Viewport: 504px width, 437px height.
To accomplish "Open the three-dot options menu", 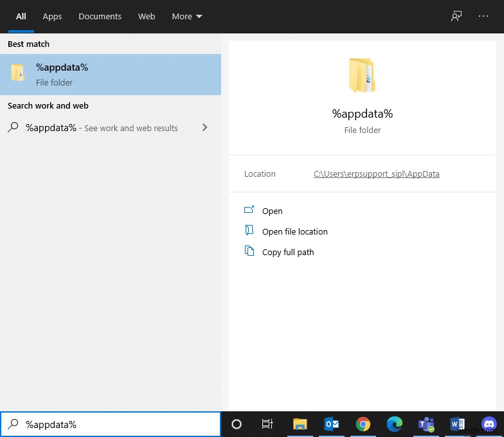I will (483, 17).
